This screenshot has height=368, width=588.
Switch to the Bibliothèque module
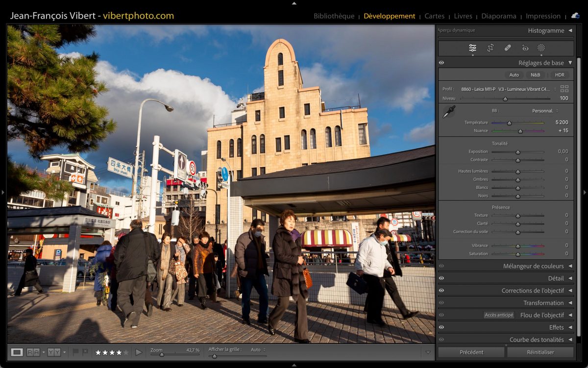click(x=334, y=16)
